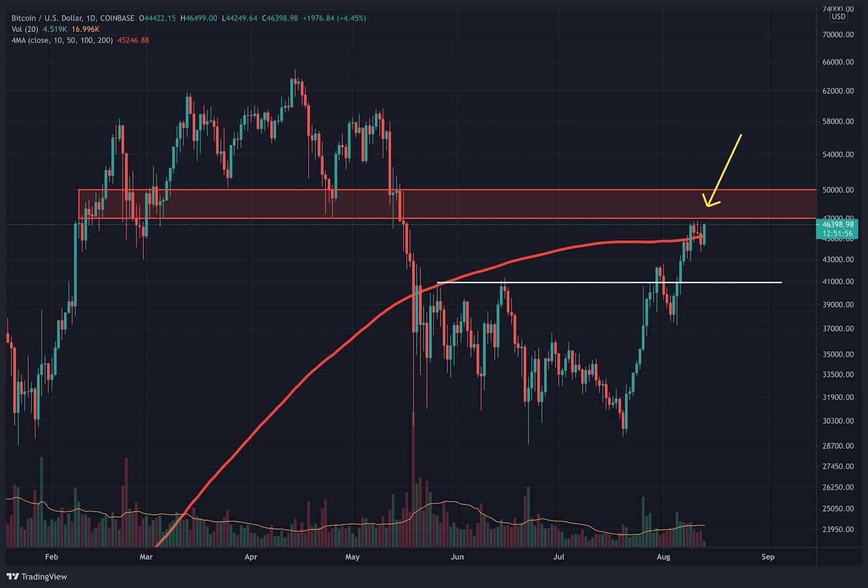Click the 'May' time axis label
Viewport: 868px width, 588px height.
pyautogui.click(x=352, y=557)
